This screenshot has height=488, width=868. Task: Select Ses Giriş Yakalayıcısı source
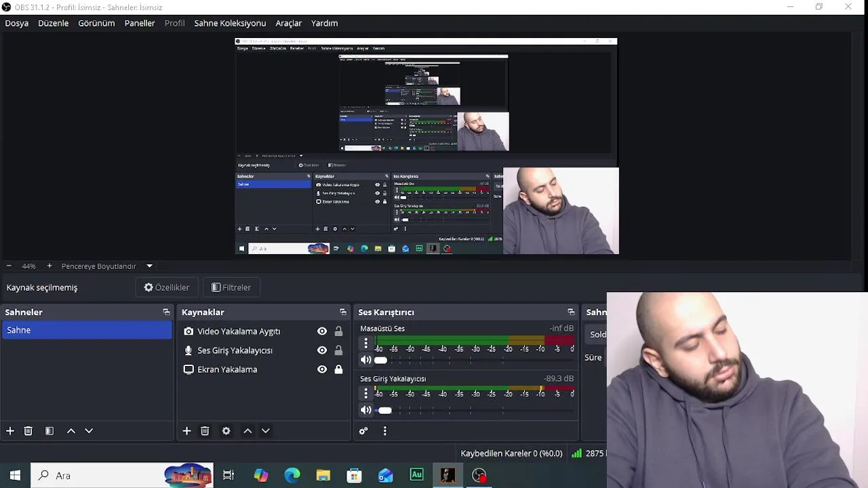[x=235, y=350]
